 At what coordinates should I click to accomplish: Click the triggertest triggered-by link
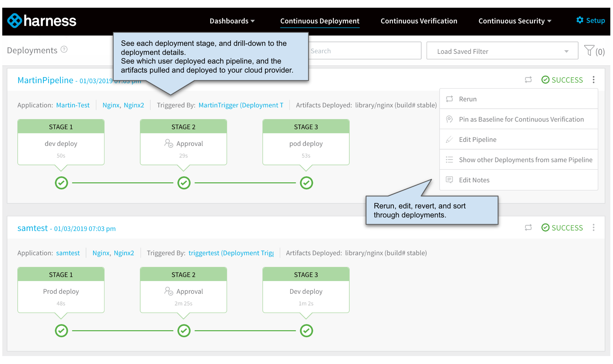(231, 253)
